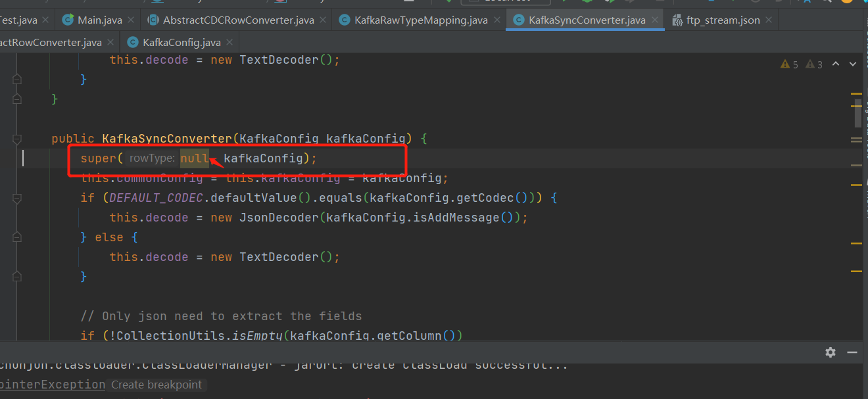Collapse the if-else block fold arrow in gutter
This screenshot has height=399, width=868.
tap(17, 199)
